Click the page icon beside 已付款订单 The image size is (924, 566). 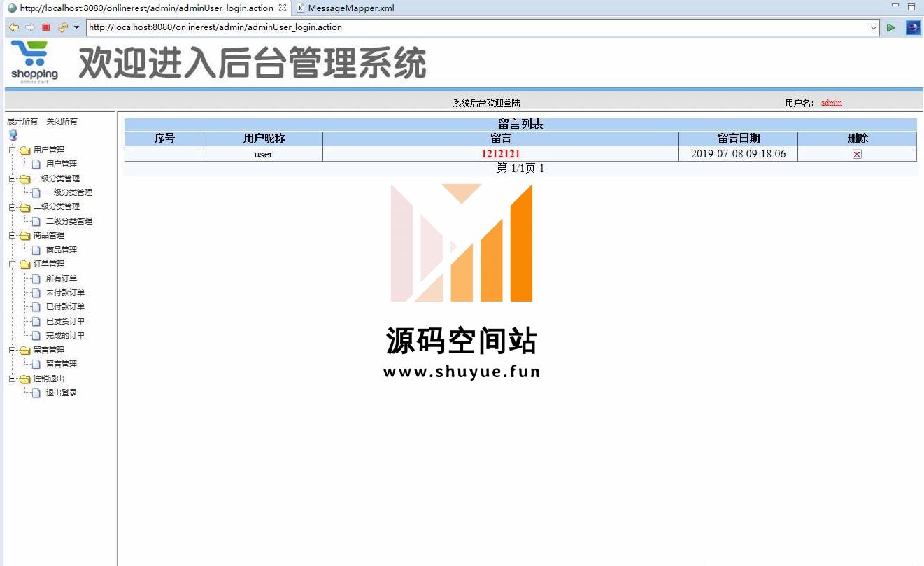(36, 306)
